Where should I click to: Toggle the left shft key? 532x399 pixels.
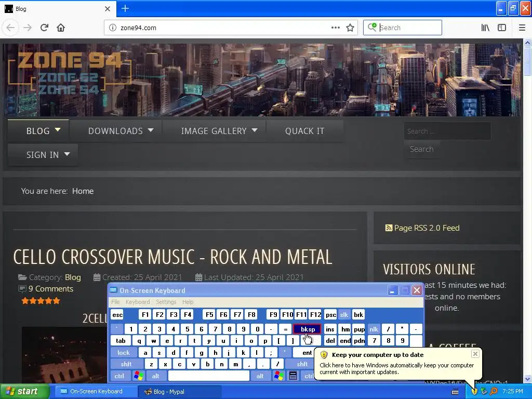126,364
